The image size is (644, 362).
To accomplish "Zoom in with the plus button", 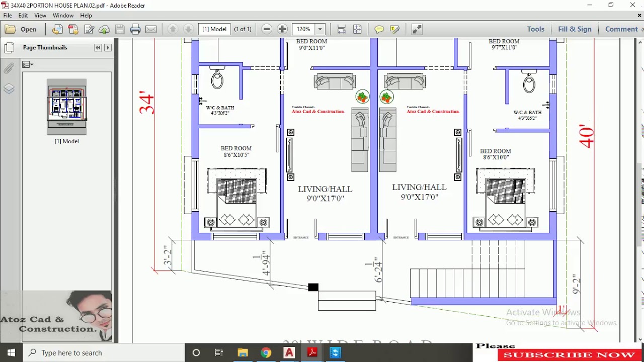I will point(282,29).
